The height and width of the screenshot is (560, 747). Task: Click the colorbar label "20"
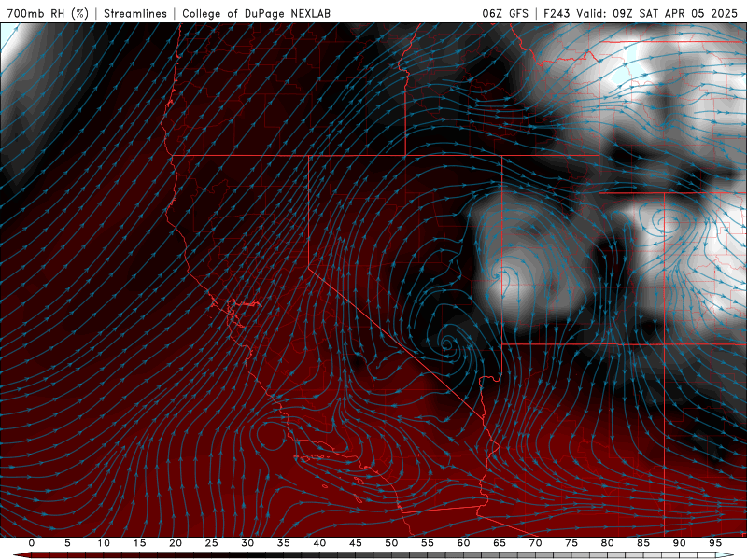click(176, 543)
